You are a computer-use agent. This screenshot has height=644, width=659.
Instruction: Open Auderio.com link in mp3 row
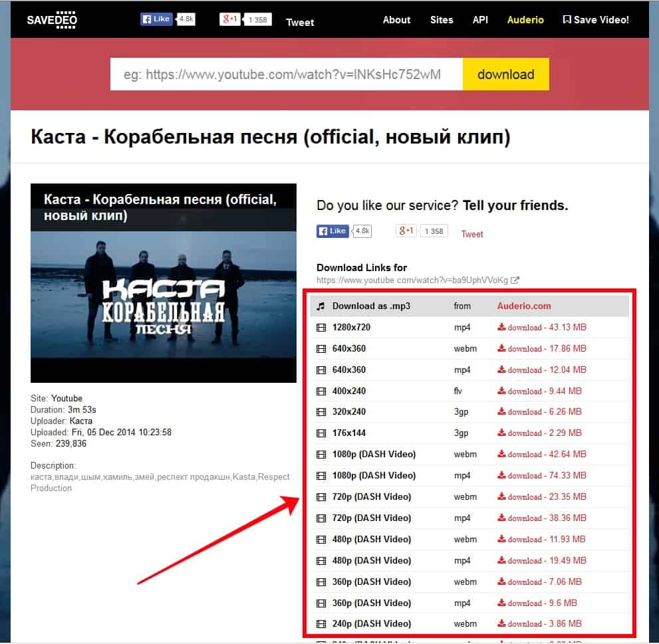coord(523,306)
